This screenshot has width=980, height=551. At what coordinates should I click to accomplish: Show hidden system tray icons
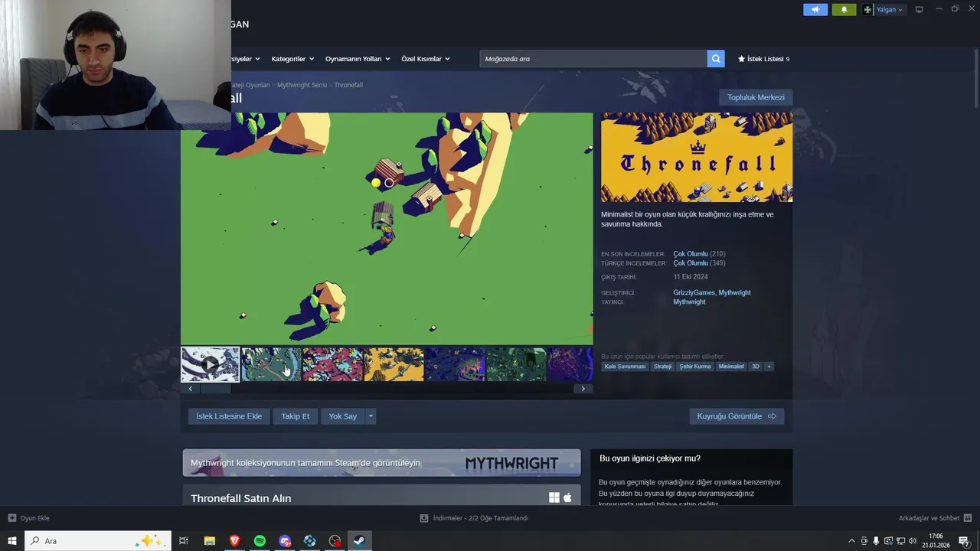851,541
